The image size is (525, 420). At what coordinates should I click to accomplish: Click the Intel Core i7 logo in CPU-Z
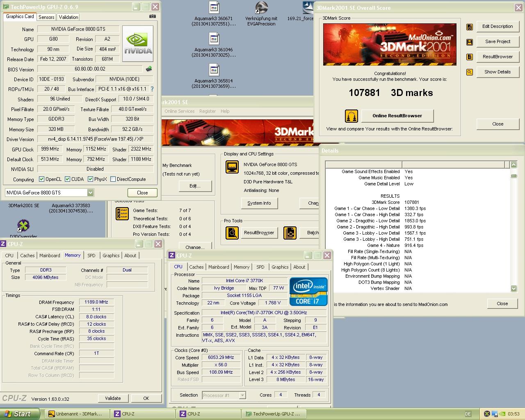[308, 292]
